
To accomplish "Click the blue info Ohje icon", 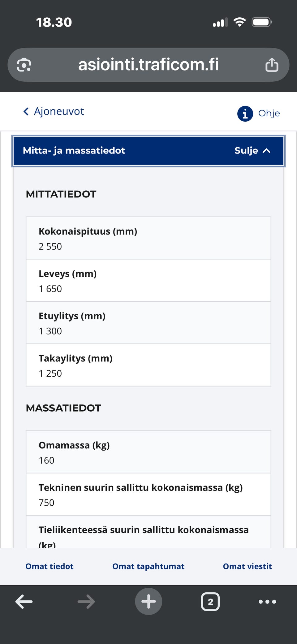I will point(245,114).
